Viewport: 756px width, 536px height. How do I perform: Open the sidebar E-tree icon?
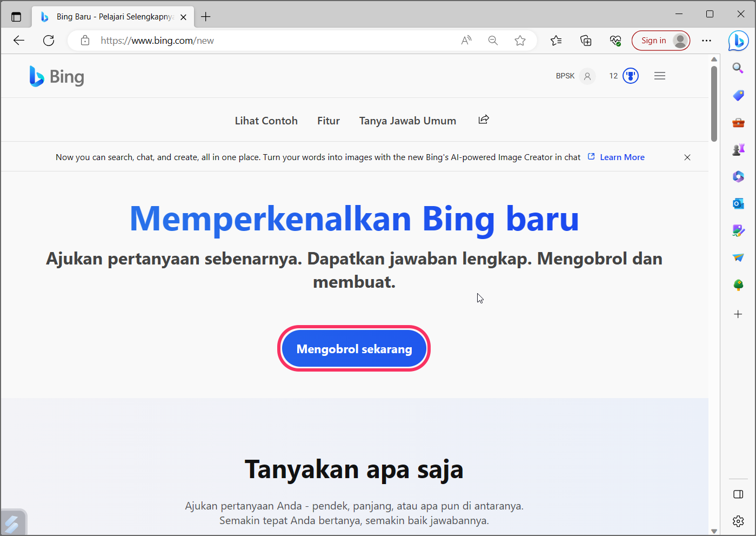tap(738, 285)
